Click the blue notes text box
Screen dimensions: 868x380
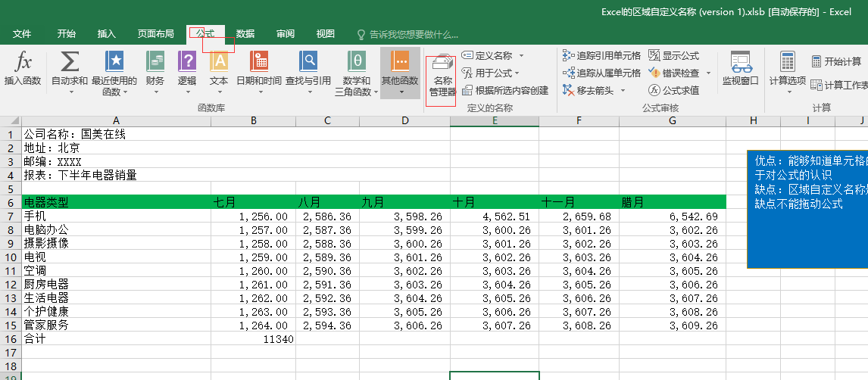tap(807, 209)
